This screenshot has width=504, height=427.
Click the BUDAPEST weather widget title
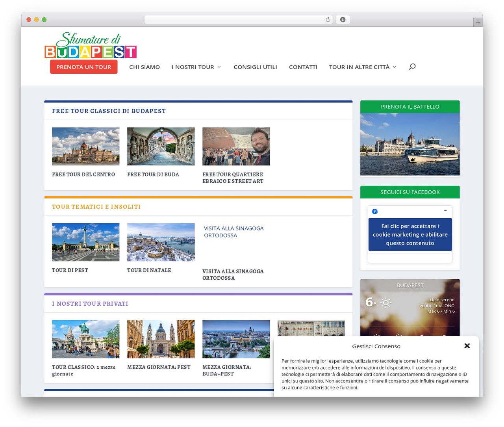pyautogui.click(x=410, y=285)
